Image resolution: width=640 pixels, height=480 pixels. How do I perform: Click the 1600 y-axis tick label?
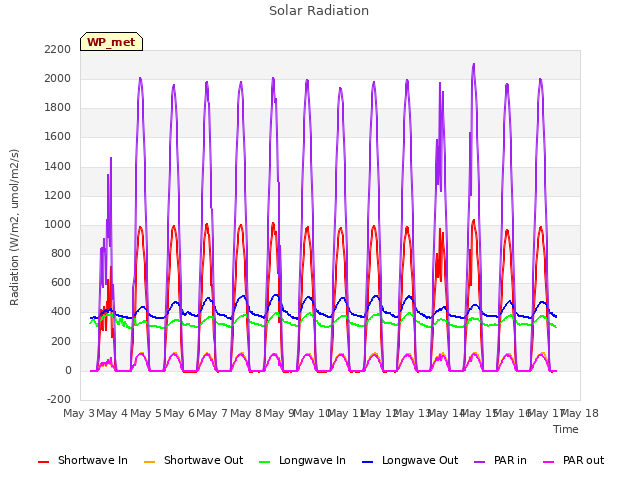tap(58, 136)
